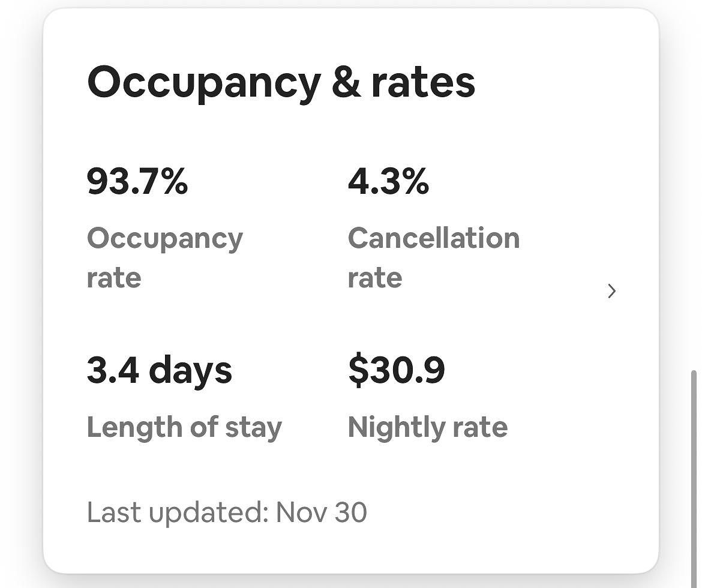702x588 pixels.
Task: Tap the "Length of stay" label
Action: 184,428
